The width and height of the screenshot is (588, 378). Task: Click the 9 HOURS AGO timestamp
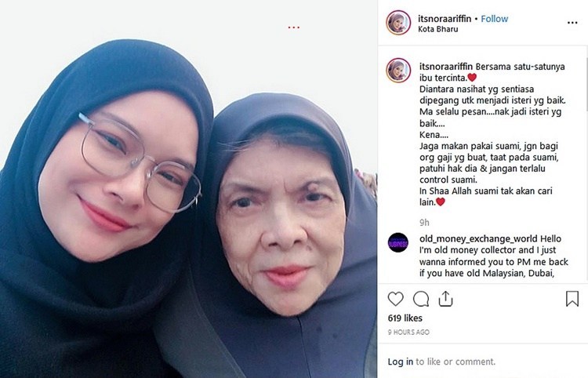pos(408,333)
